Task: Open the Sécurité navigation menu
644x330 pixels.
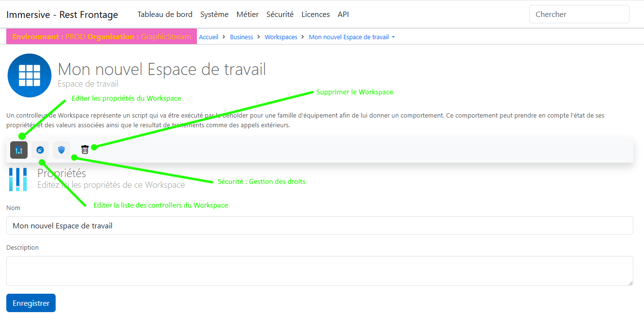Action: 280,15
